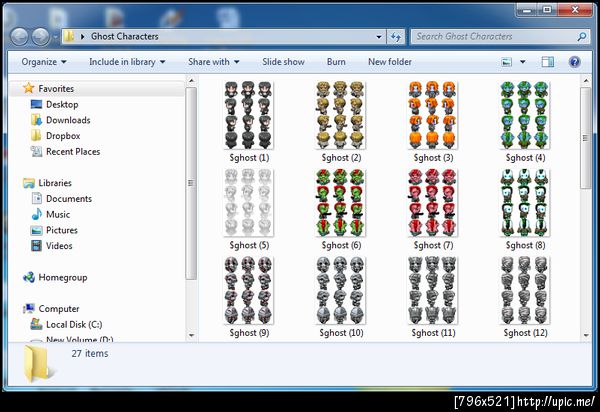Start a Slide show

pos(283,62)
